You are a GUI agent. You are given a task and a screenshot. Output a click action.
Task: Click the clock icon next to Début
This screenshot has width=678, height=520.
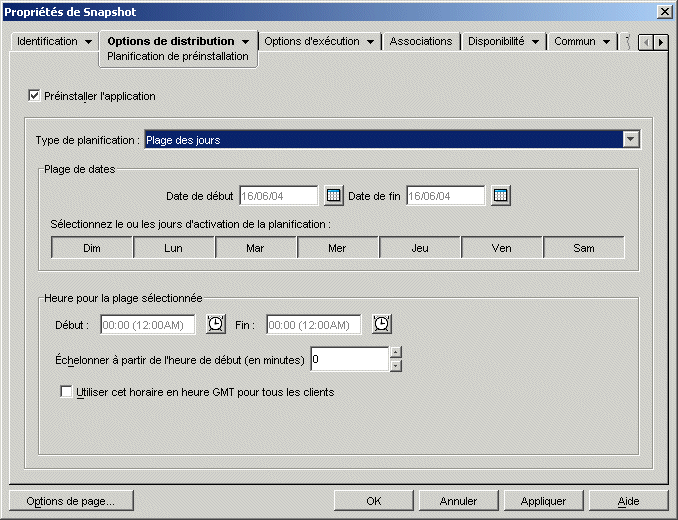215,324
